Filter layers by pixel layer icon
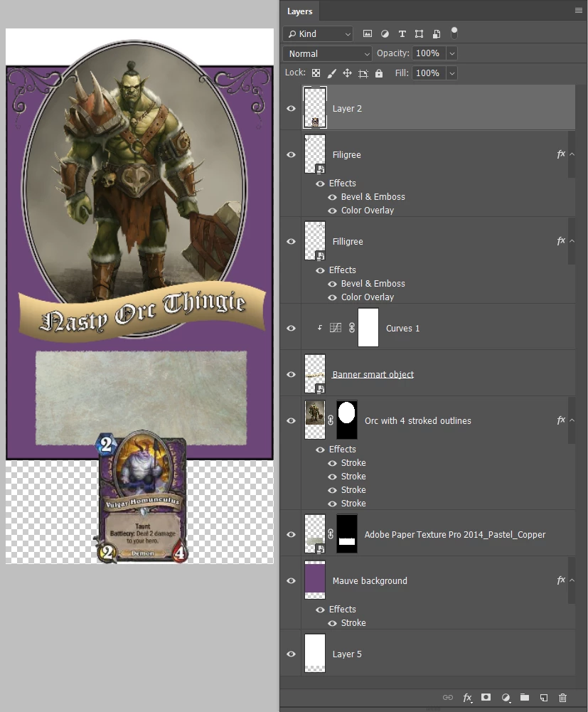The width and height of the screenshot is (588, 712). pyautogui.click(x=368, y=33)
